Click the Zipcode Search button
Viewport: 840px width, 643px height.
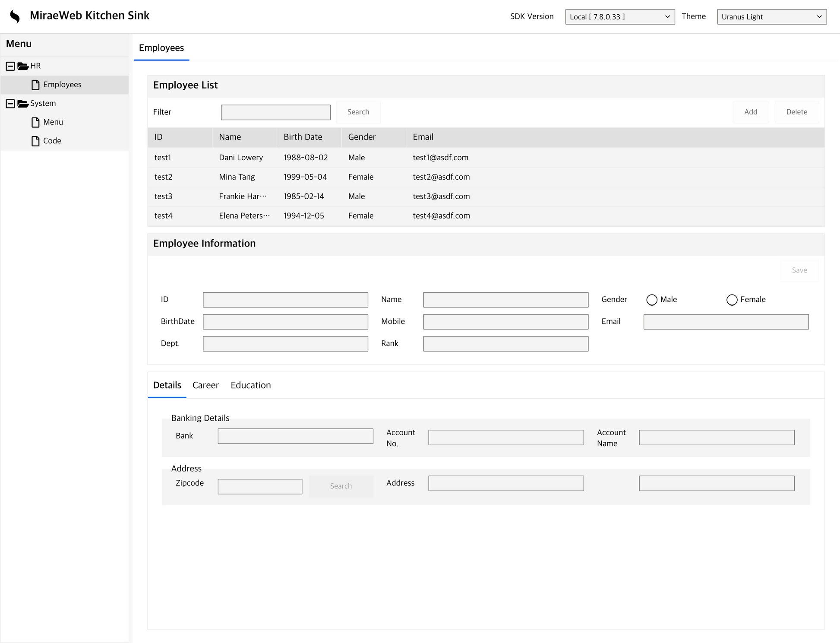341,486
